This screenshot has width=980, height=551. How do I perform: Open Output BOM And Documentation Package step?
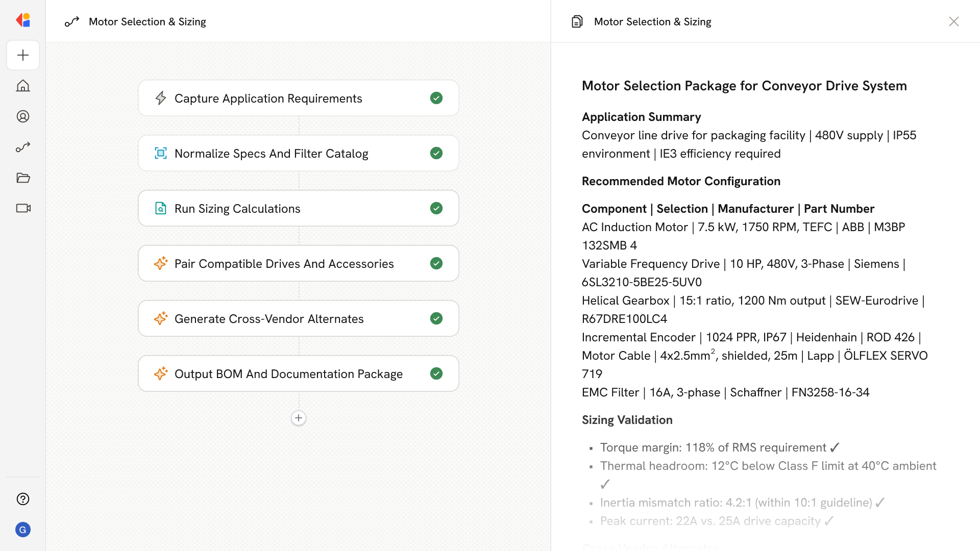point(288,373)
